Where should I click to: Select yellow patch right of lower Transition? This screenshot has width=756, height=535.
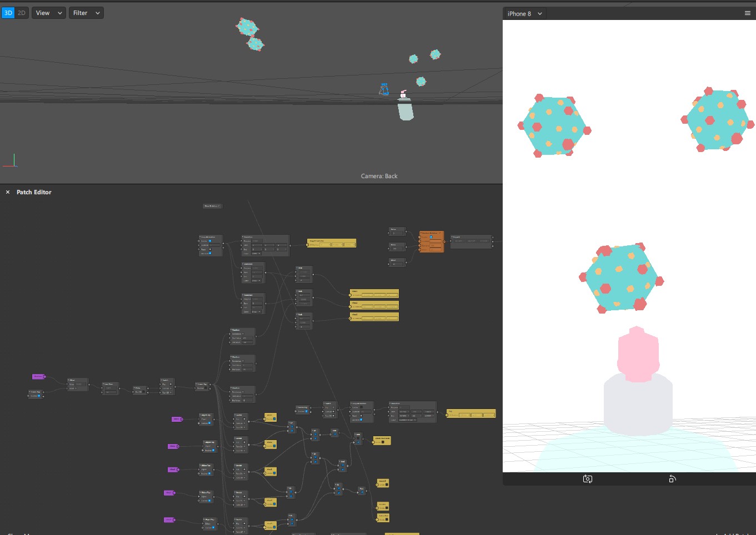pyautogui.click(x=471, y=413)
